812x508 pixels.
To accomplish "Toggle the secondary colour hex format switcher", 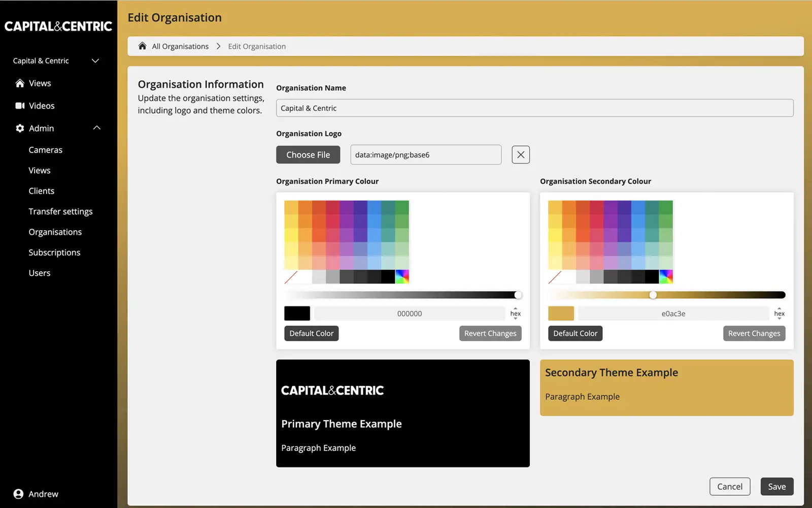I will click(779, 313).
